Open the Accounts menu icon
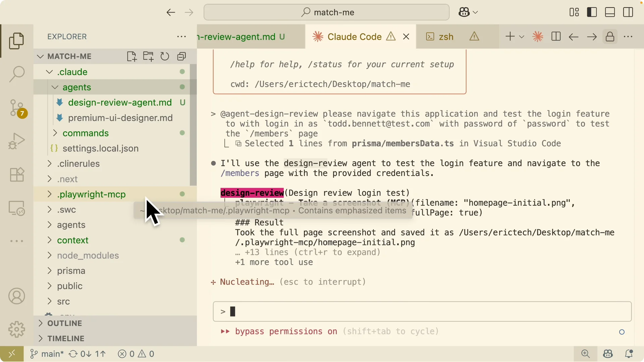Viewport: 644px width, 362px height. 16,296
